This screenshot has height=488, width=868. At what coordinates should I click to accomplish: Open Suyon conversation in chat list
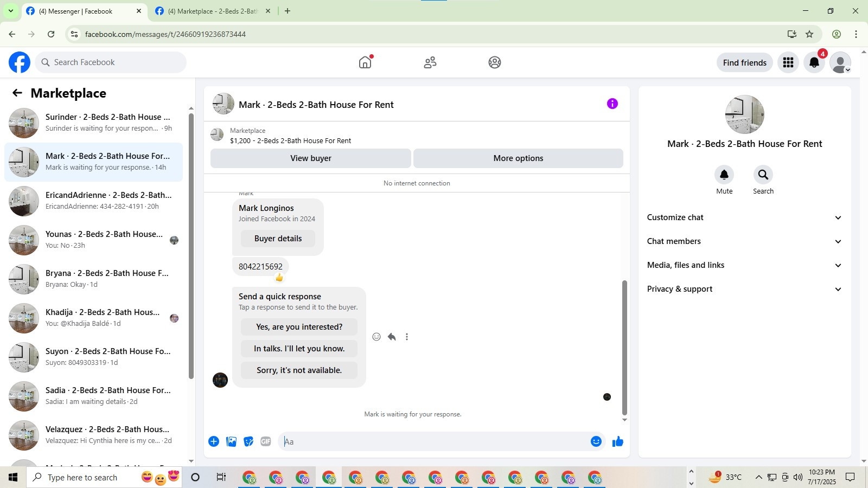[93, 357]
